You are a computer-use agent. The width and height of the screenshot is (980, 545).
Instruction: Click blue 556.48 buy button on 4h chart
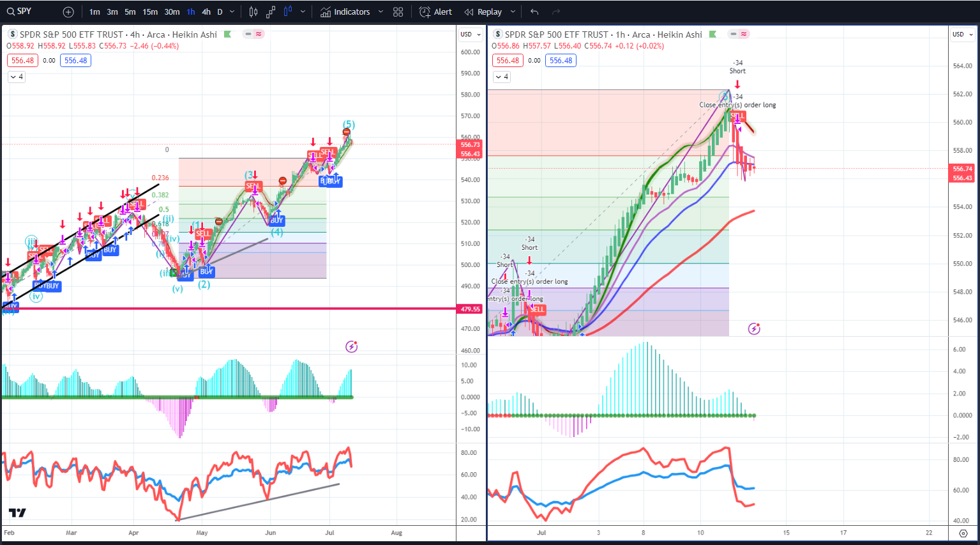76,61
